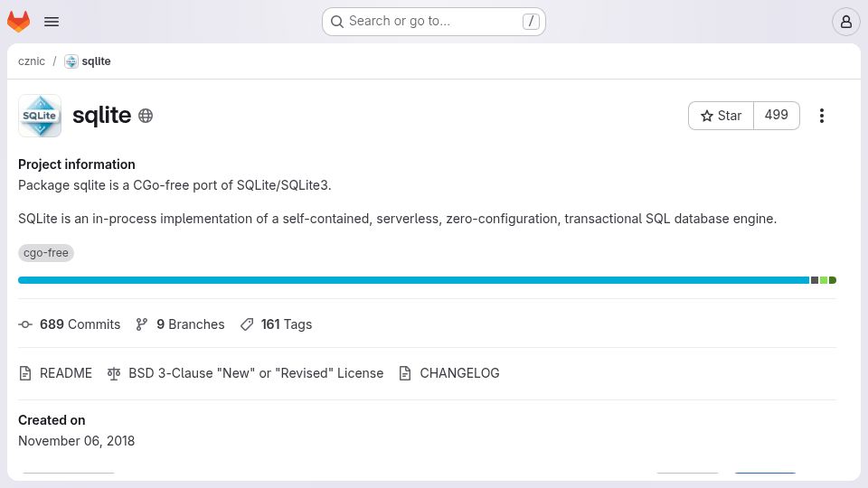Image resolution: width=868 pixels, height=488 pixels.
Task: Click the CHANGELOG document icon
Action: click(x=405, y=373)
